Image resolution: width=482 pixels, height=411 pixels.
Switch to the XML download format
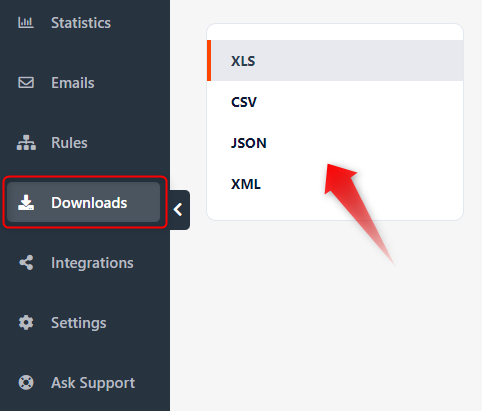[x=335, y=184]
